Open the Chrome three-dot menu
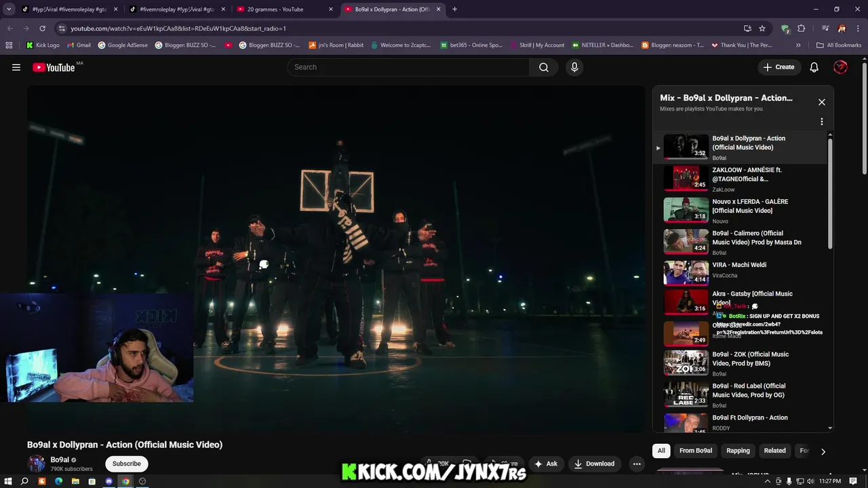 coord(857,28)
